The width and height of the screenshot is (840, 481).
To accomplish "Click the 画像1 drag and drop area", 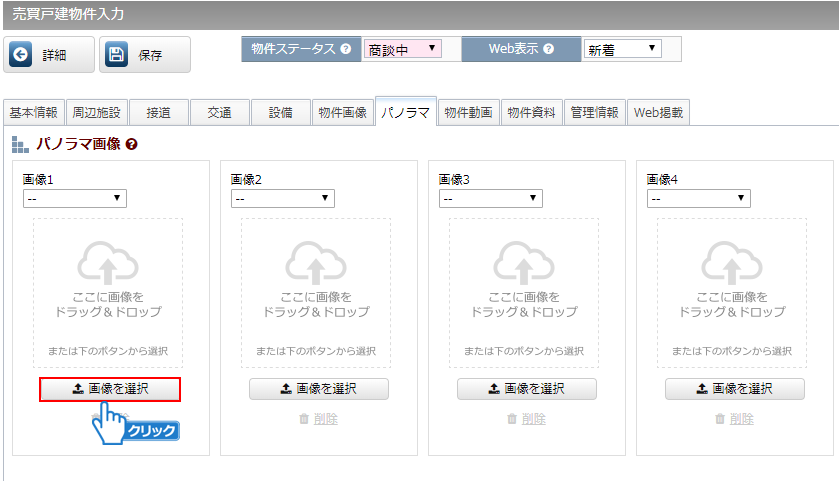I will click(x=110, y=292).
